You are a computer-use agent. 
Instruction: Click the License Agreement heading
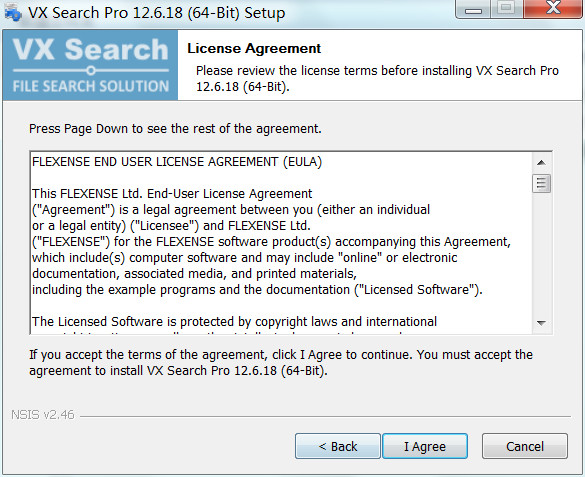254,48
